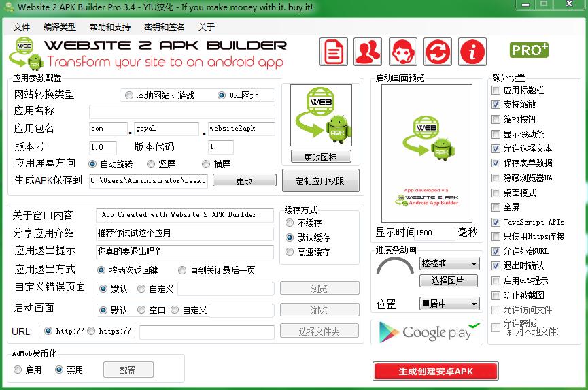
Task: Open the 文件 menu
Action: (x=21, y=27)
